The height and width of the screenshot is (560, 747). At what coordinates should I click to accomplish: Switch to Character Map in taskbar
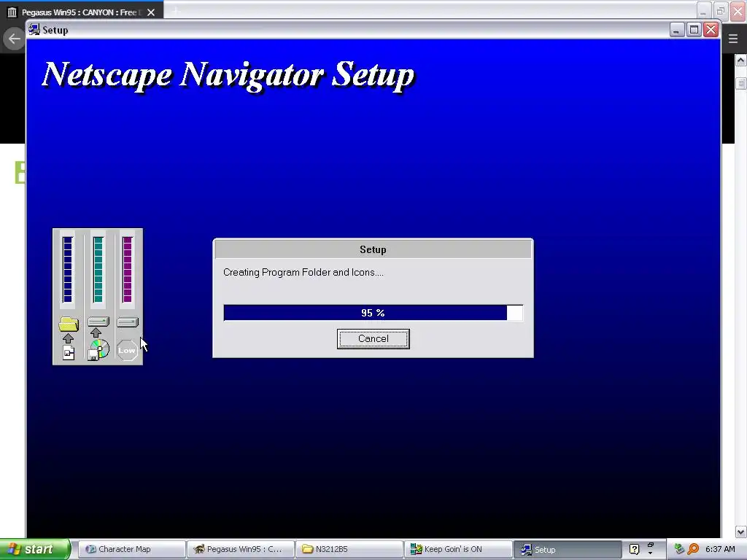tap(131, 549)
